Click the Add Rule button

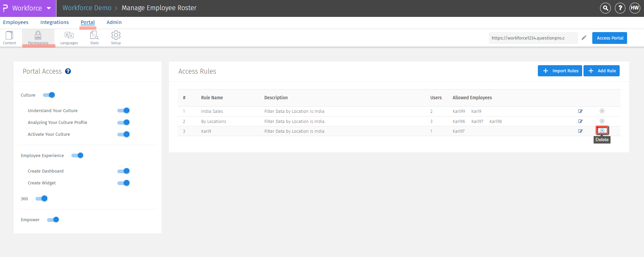(601, 71)
